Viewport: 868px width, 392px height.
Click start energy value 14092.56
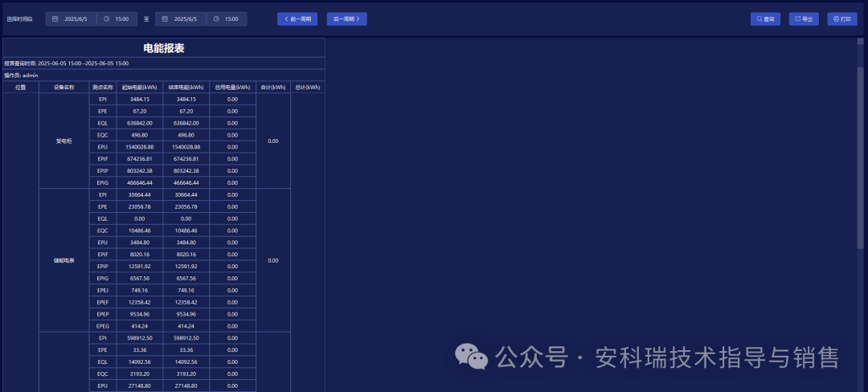tap(140, 362)
